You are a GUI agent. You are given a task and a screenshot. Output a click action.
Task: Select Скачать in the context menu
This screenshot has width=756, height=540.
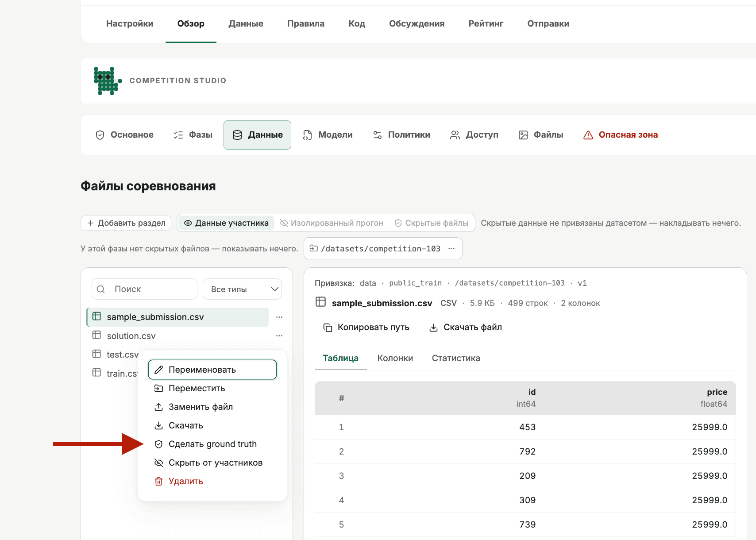(212, 425)
